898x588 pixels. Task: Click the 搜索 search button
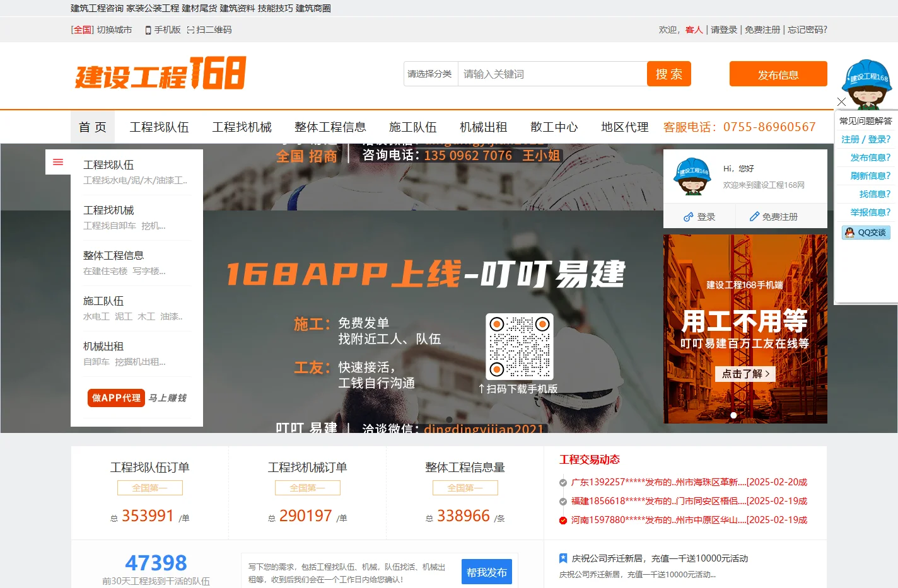[x=669, y=74]
